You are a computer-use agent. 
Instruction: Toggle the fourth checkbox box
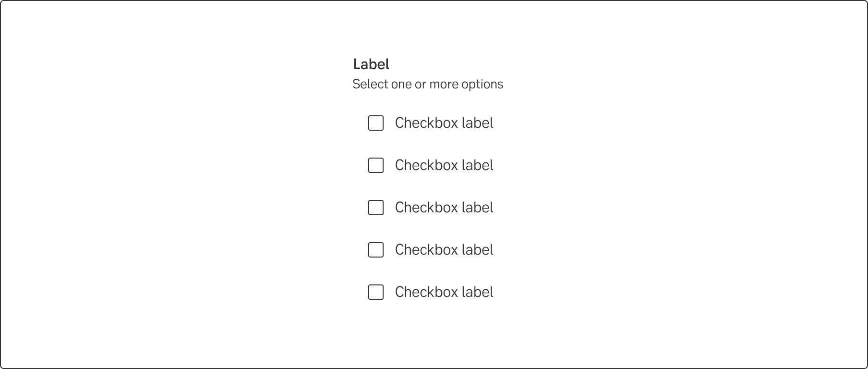tap(376, 250)
